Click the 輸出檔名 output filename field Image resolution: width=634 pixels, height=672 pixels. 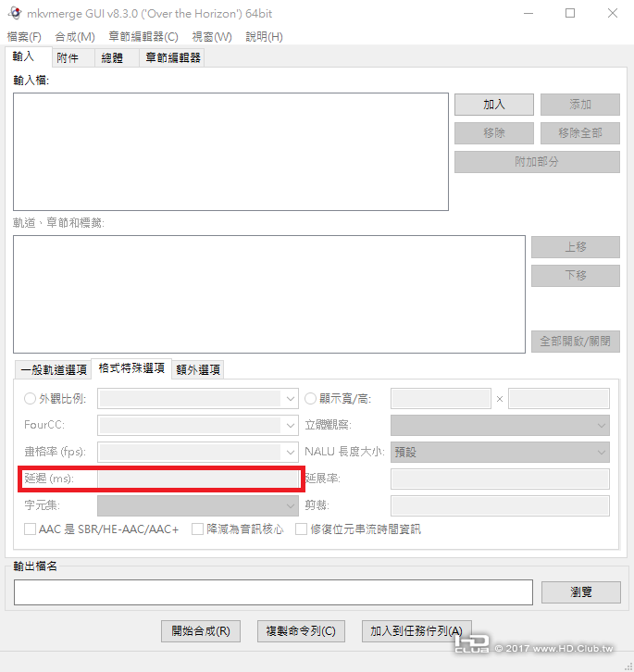tap(273, 592)
